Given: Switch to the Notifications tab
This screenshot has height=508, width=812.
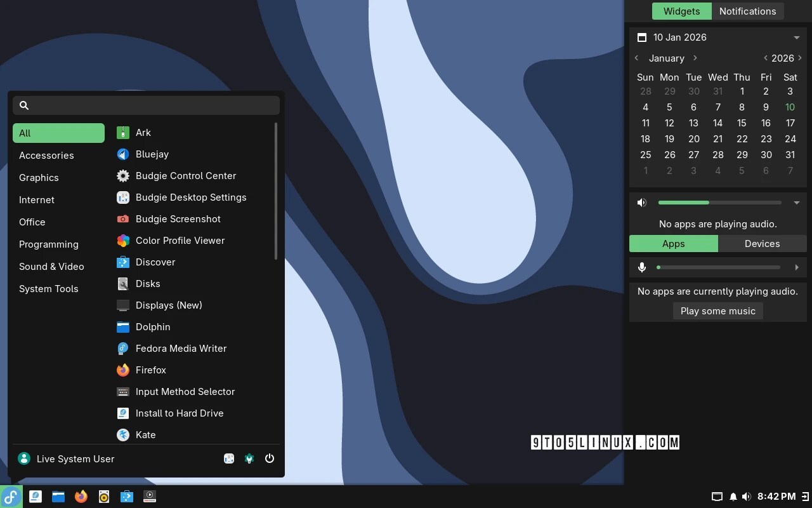Looking at the screenshot, I should 747,11.
